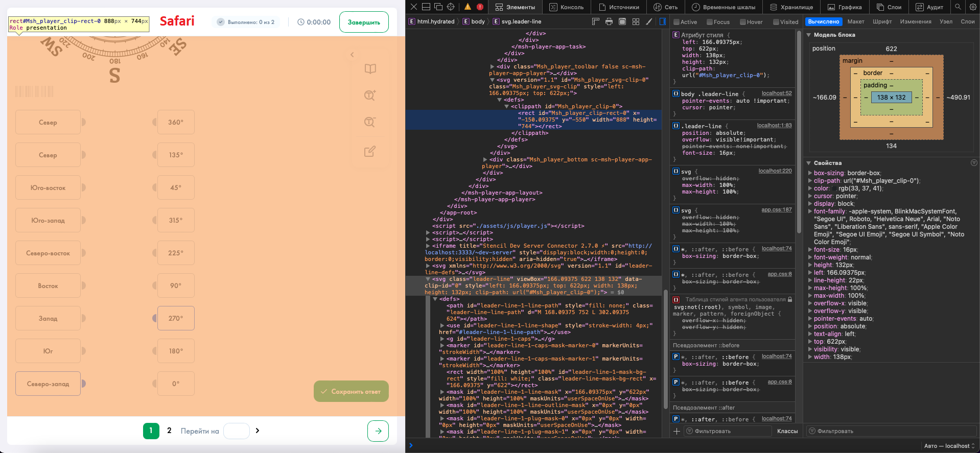This screenshot has height=453, width=980.
Task: Open the Аудит tab
Action: point(929,7)
